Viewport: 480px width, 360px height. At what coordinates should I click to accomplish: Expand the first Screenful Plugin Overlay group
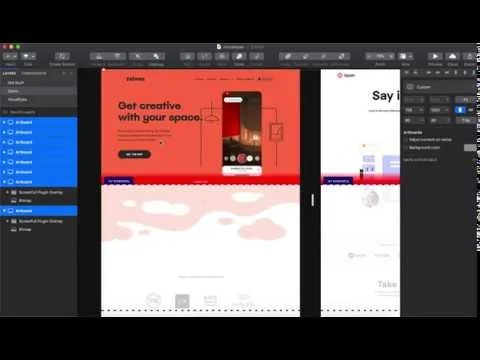click(x=7, y=192)
